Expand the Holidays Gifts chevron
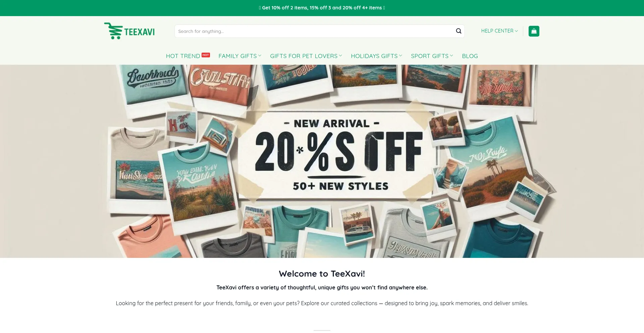 coord(400,56)
